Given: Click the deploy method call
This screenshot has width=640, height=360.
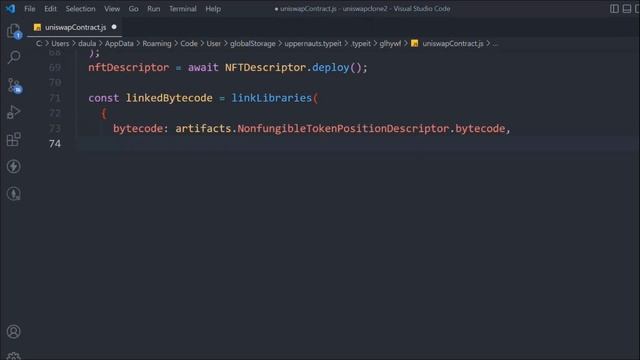Looking at the screenshot, I should point(330,68).
